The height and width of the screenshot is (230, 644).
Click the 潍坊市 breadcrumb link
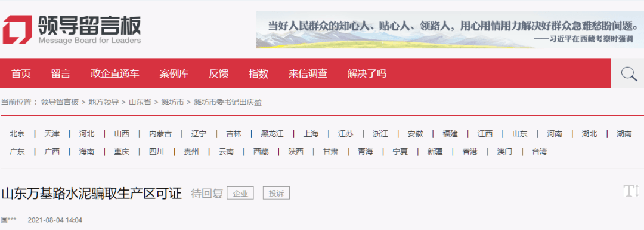tap(172, 102)
